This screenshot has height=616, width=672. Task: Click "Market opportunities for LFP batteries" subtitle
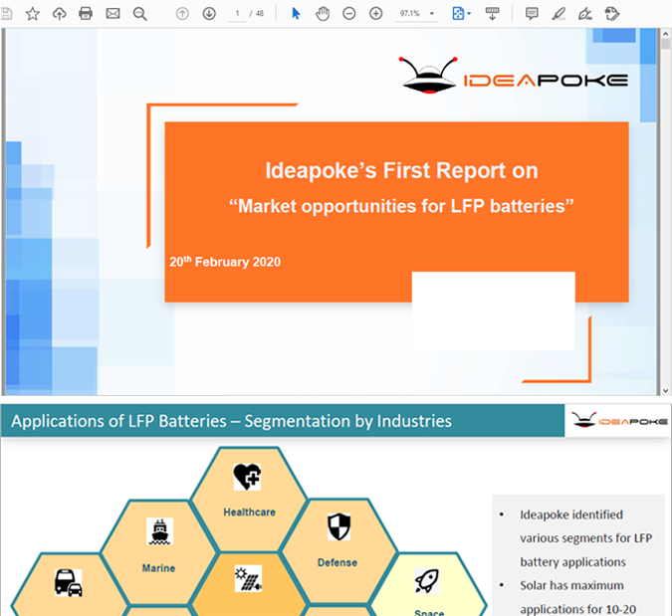[401, 206]
